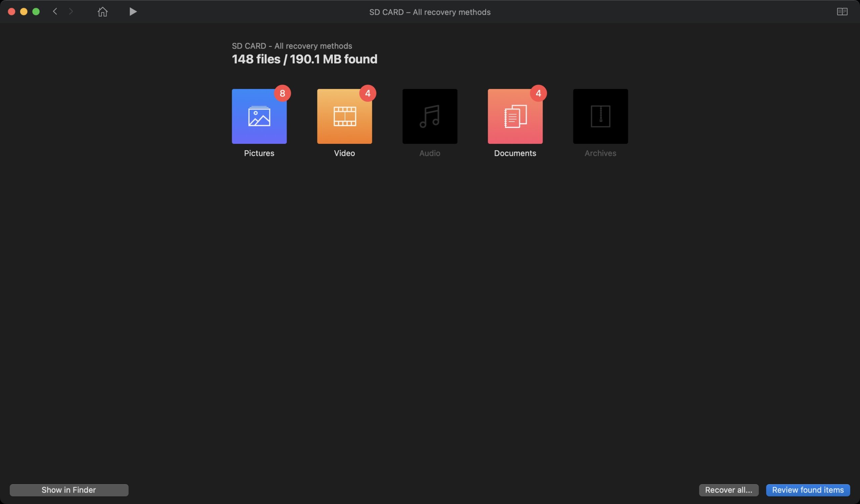Select the greyed-out Archives category tile
Screen dimensions: 860x504
point(600,116)
